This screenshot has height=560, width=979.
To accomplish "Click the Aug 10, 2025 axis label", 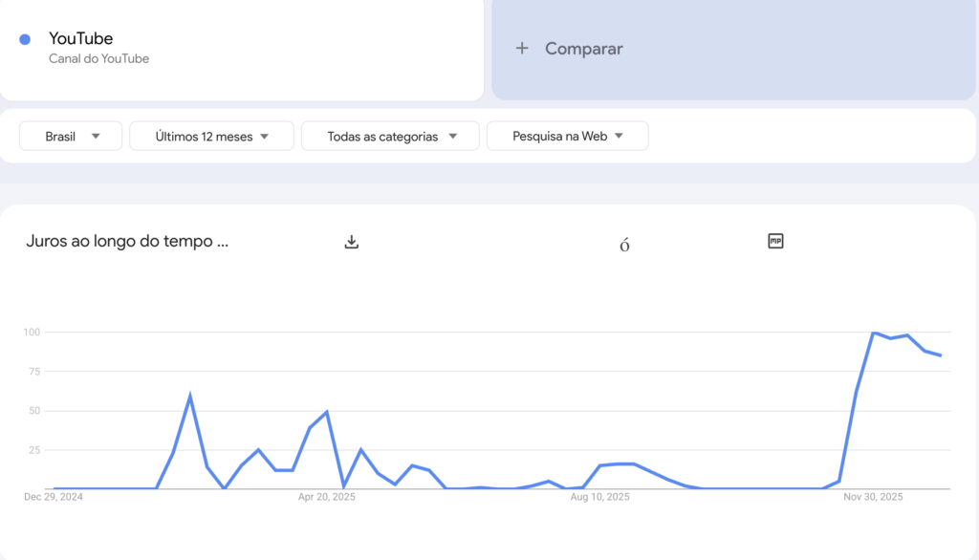I will coord(600,497).
